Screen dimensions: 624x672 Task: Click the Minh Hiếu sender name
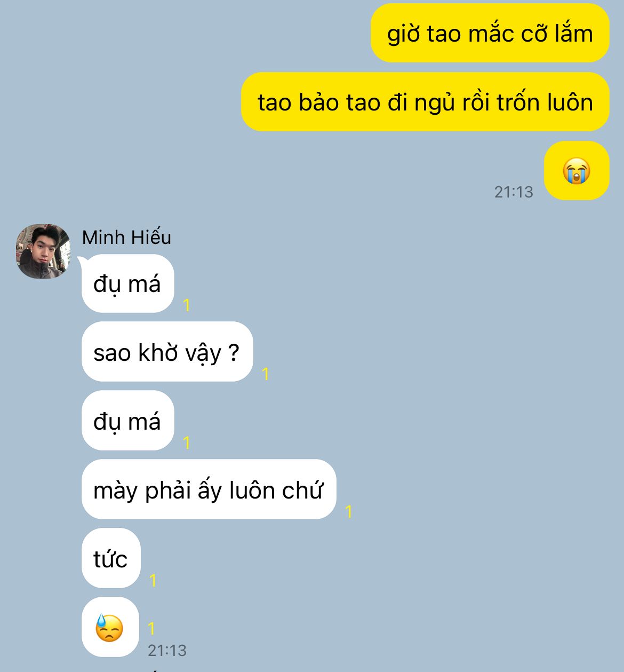coord(126,237)
